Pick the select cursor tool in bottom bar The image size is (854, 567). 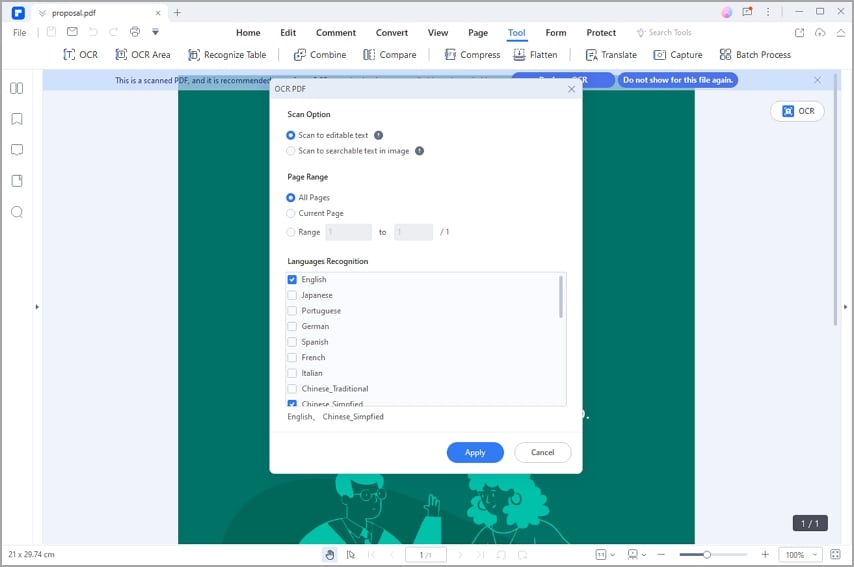pyautogui.click(x=351, y=554)
